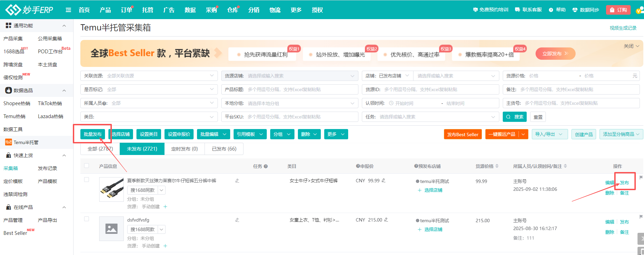The width and height of the screenshot is (644, 255).
Task: Click the 任务 column help icon
Action: click(x=266, y=166)
